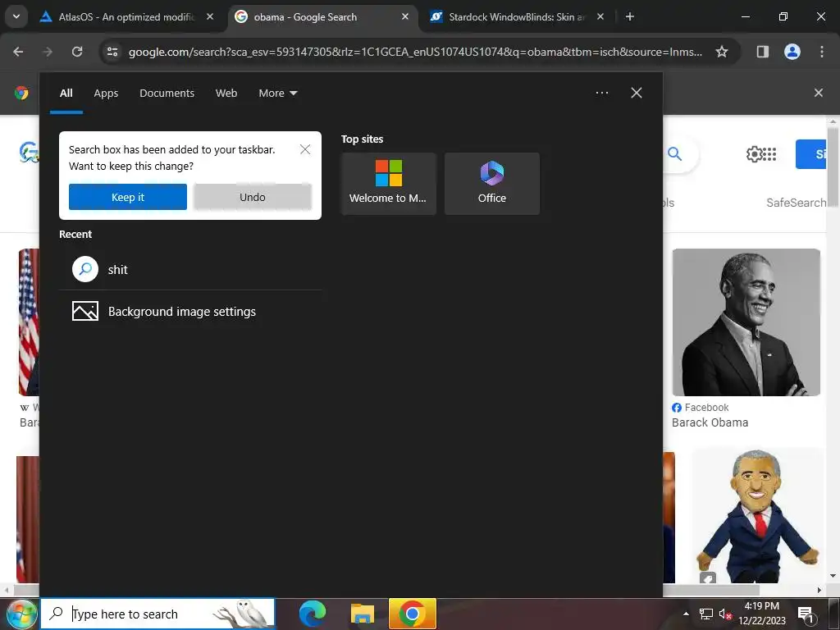Image resolution: width=840 pixels, height=630 pixels.
Task: Go back to the previous page
Action: [18, 52]
